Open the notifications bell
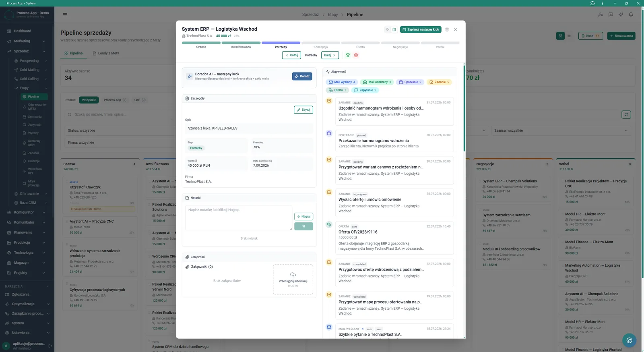Viewport: 644px width, 352px height. [x=631, y=14]
